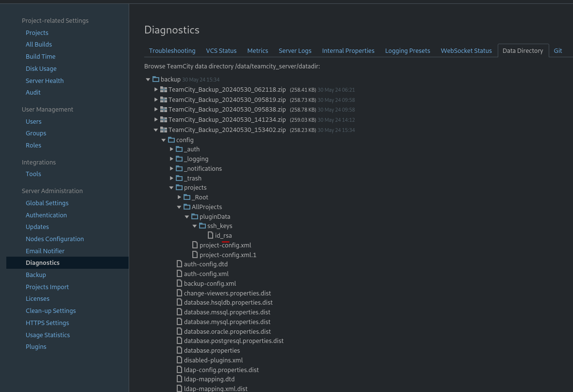Collapse the AllProjects folder arrow
The height and width of the screenshot is (392, 573).
pos(180,207)
